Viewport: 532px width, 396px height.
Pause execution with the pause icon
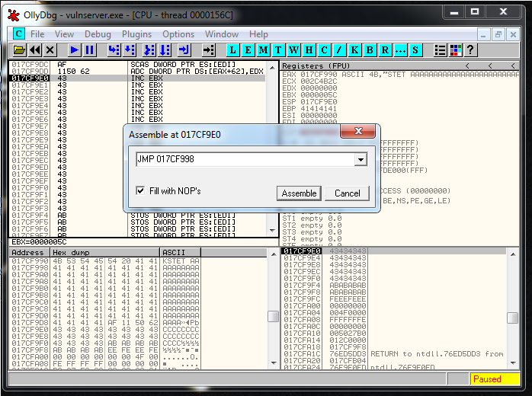click(90, 50)
